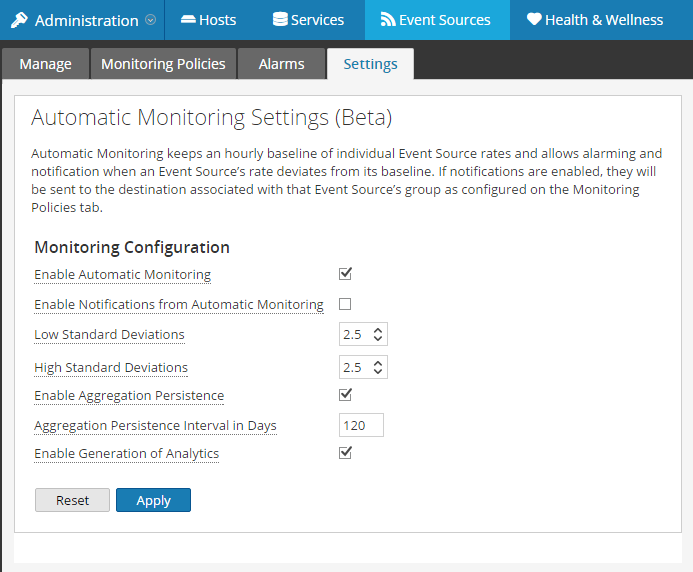Adjust the High Standard Deviations spinner arrows

pyautogui.click(x=377, y=367)
